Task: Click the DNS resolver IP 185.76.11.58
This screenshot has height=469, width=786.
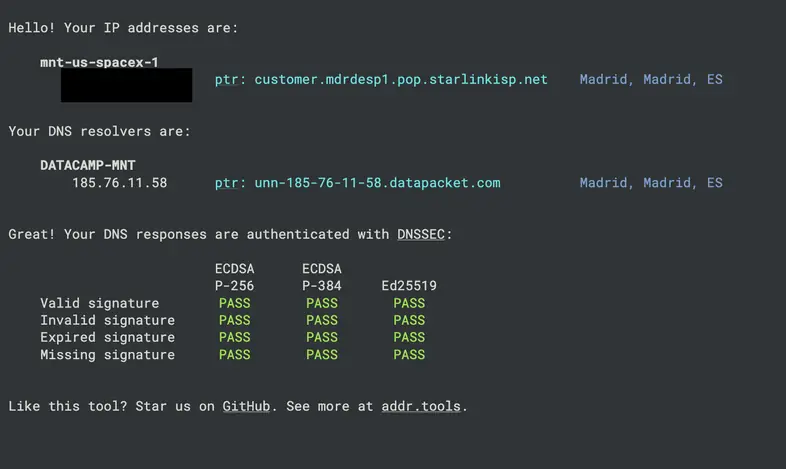Action: click(x=120, y=183)
